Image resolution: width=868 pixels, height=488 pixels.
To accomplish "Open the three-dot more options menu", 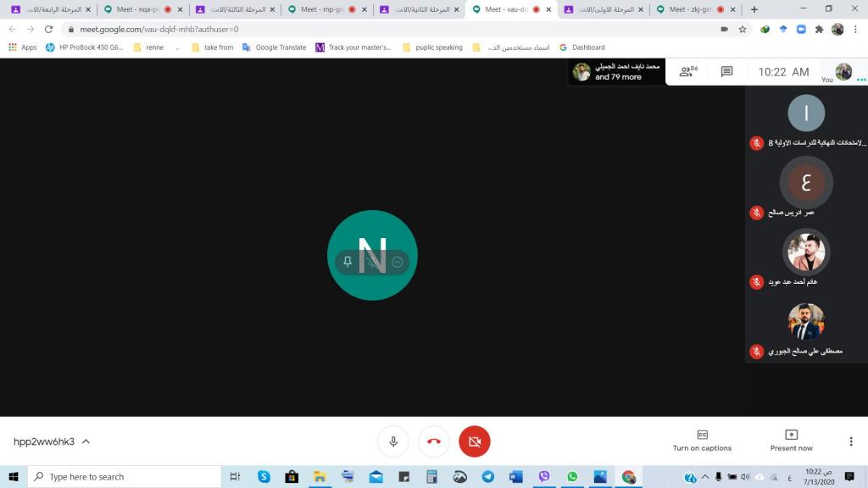I will tap(851, 441).
